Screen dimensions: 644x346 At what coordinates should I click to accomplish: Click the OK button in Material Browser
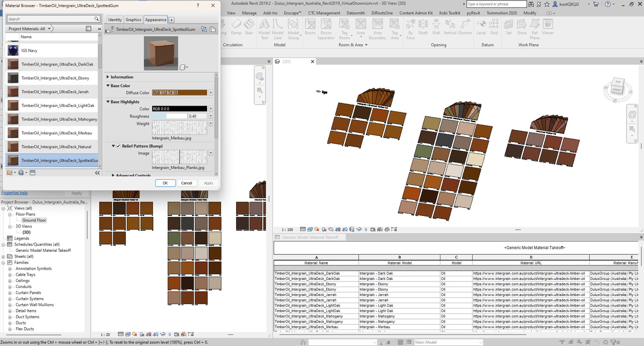click(x=165, y=183)
